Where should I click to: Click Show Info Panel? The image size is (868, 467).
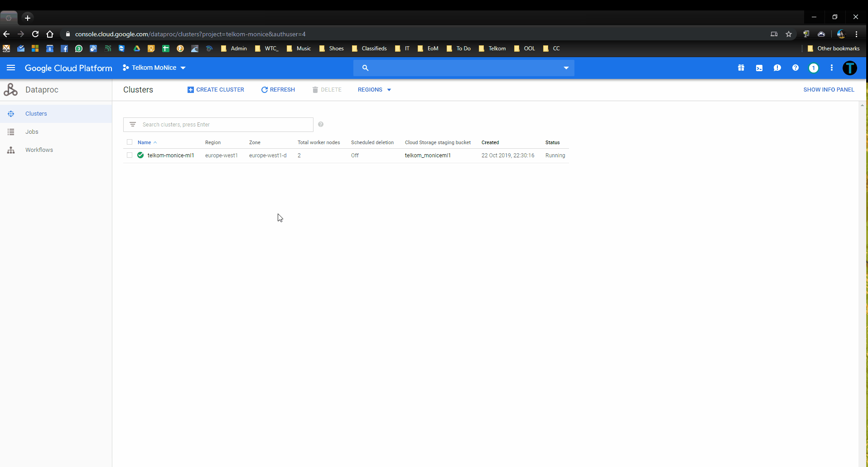(829, 90)
